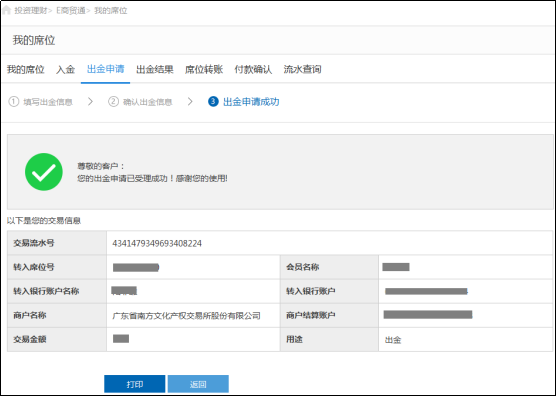The image size is (556, 396).
Task: Click step 2 circle number icon
Action: click(113, 102)
